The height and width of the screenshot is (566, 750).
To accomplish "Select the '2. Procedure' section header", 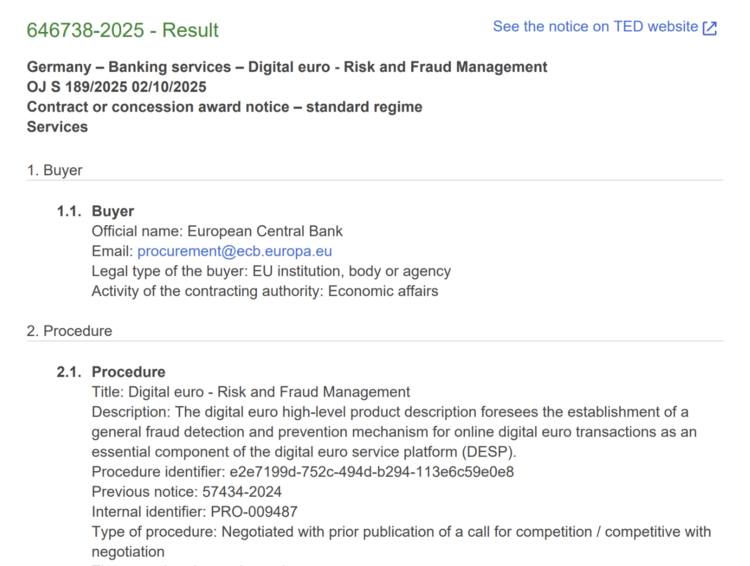I will tap(70, 331).
